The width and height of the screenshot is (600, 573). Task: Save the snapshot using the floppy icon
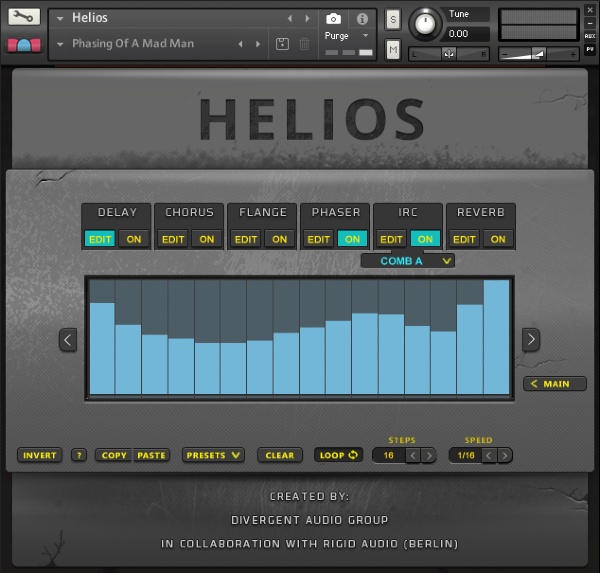click(x=282, y=44)
